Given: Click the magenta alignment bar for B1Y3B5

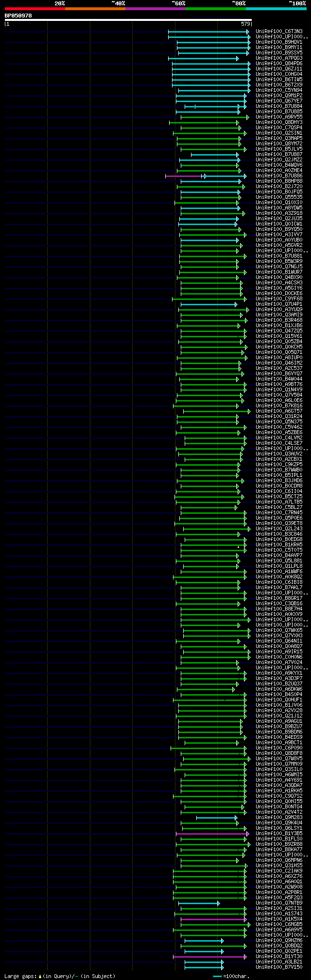Looking at the screenshot, I should (212, 834).
